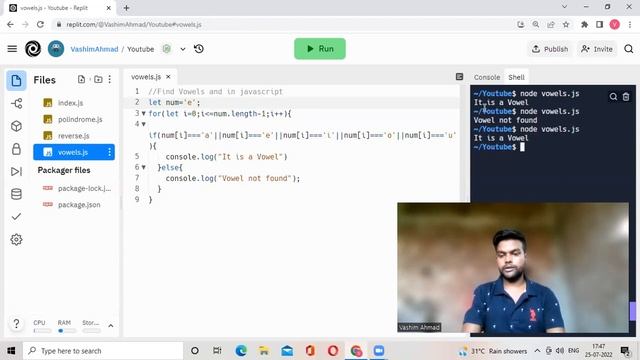Screen dimensions: 640x360
Task: Run the program with the Run button
Action: click(x=320, y=49)
